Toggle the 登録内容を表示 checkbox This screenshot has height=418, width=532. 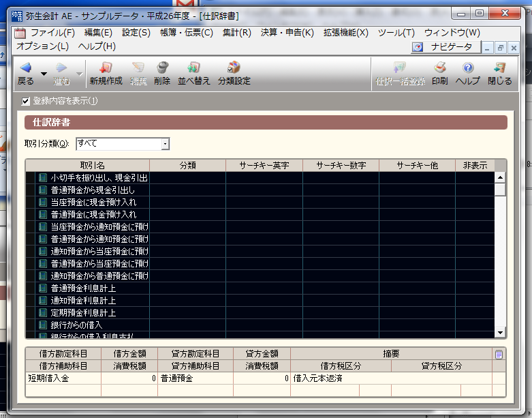click(26, 101)
